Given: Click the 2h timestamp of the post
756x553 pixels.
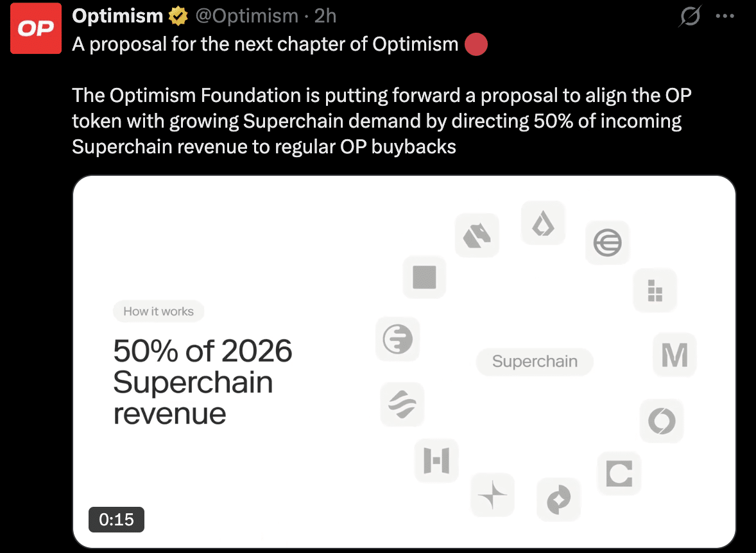Looking at the screenshot, I should click(x=325, y=16).
